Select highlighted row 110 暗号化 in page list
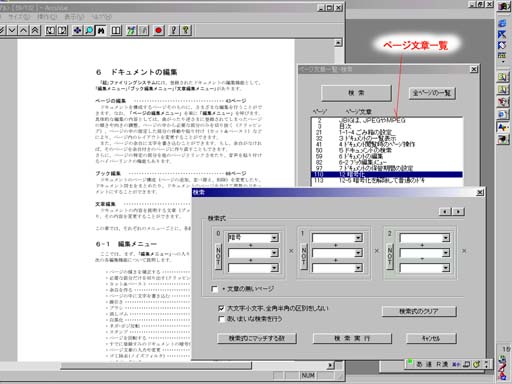This screenshot has height=384, width=512. [x=387, y=174]
